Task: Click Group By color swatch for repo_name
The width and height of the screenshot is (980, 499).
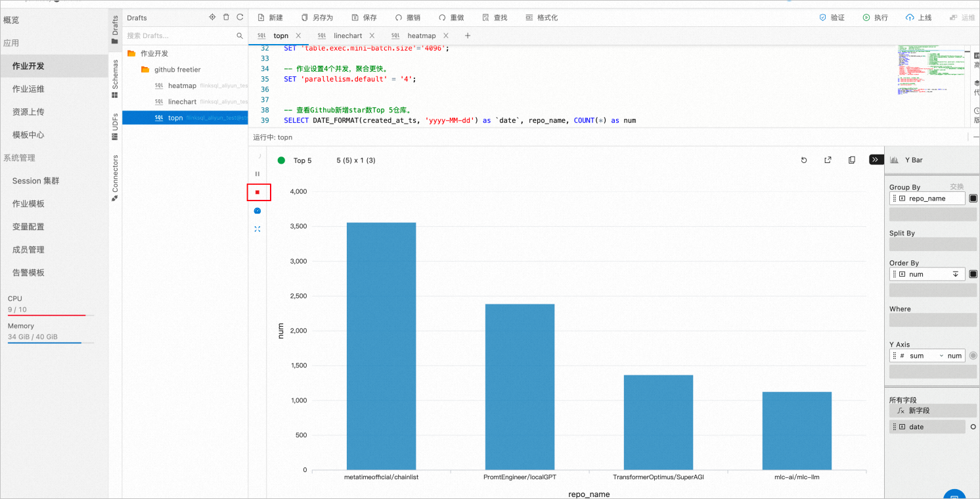Action: coord(973,198)
